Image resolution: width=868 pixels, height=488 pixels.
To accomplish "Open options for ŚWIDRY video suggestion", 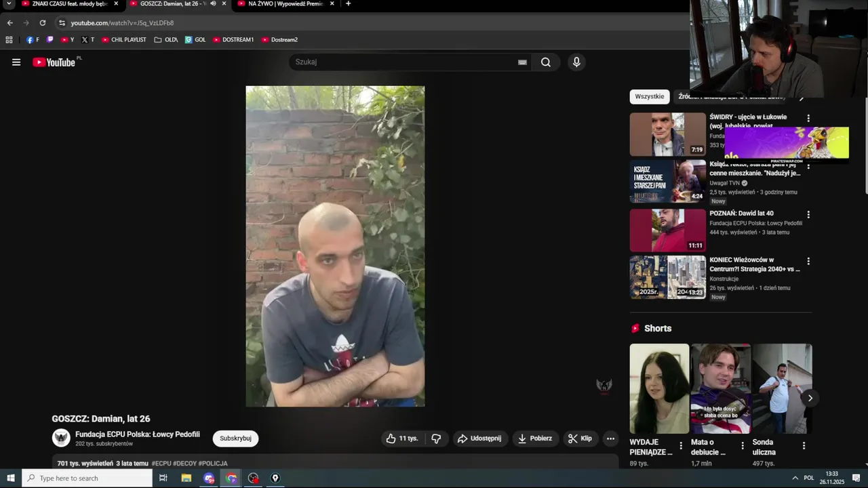I will (808, 118).
